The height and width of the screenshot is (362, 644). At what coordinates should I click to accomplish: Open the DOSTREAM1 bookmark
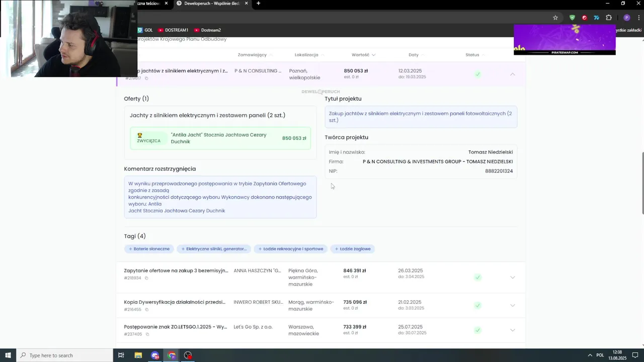point(173,30)
